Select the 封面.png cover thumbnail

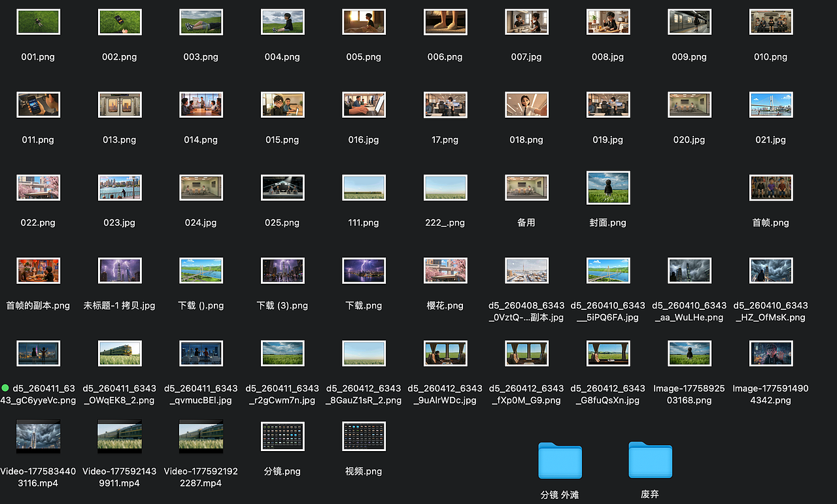point(608,188)
